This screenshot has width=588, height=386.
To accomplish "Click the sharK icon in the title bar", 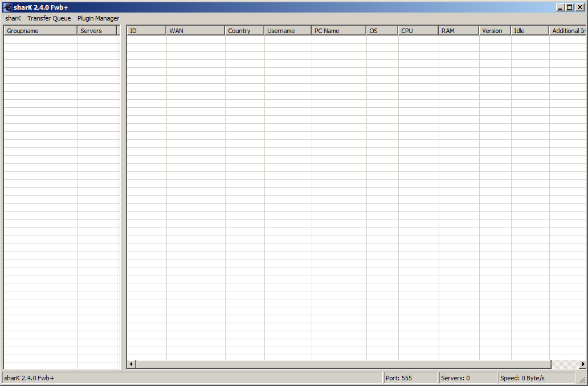I will pyautogui.click(x=8, y=7).
